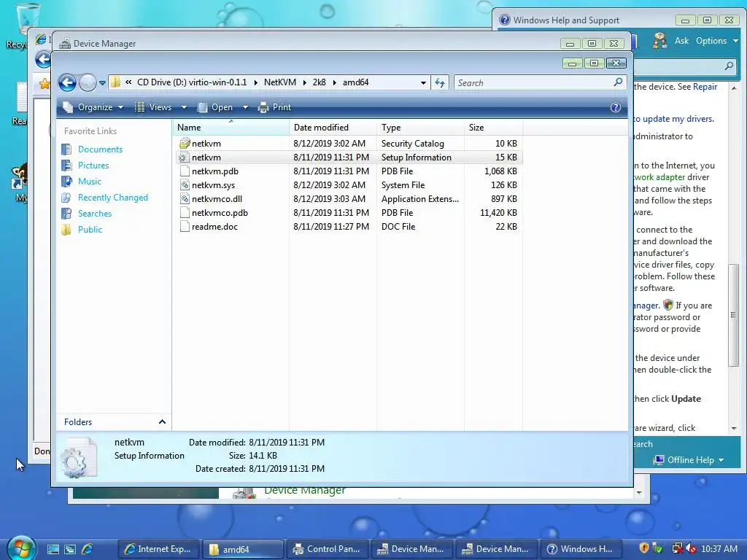Click the Ask button in Help and Support
The image size is (747, 560).
coord(681,41)
